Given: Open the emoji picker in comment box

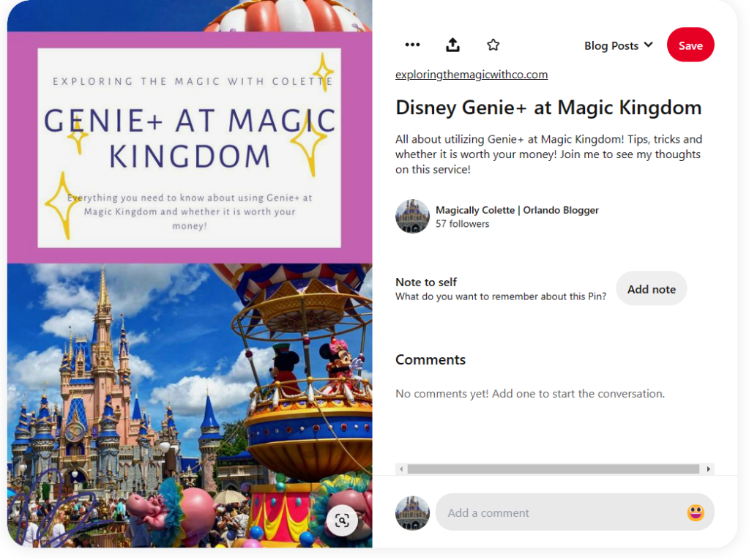Looking at the screenshot, I should click(695, 512).
